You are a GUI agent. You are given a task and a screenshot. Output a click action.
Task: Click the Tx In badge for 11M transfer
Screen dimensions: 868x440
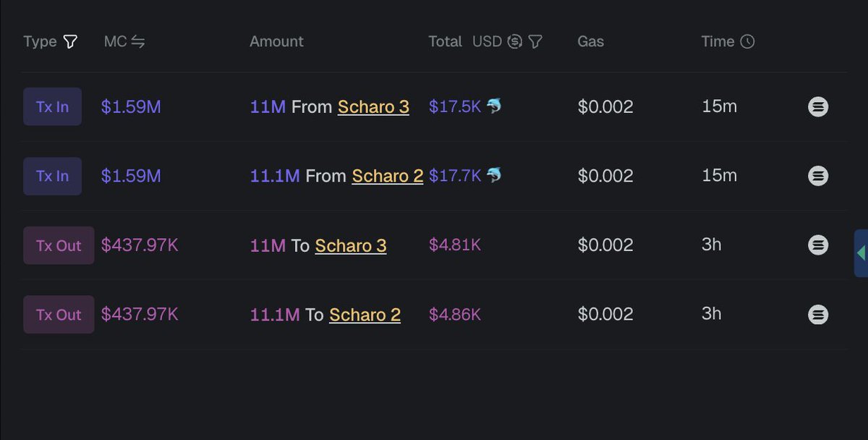52,107
